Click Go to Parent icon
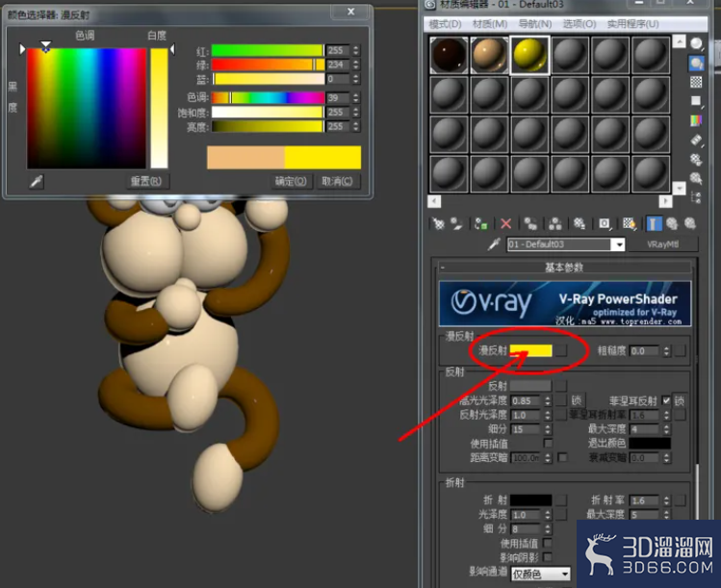The width and height of the screenshot is (721, 588). [x=672, y=223]
